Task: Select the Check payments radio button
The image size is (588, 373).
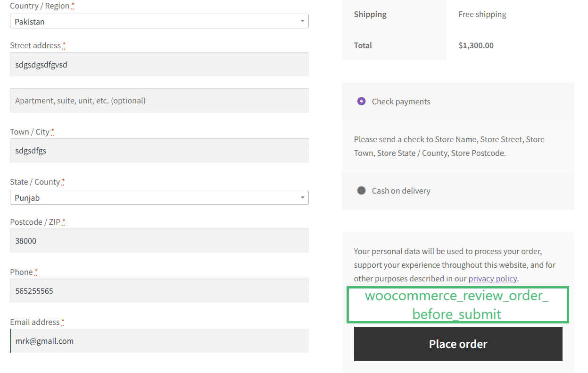Action: (x=361, y=101)
